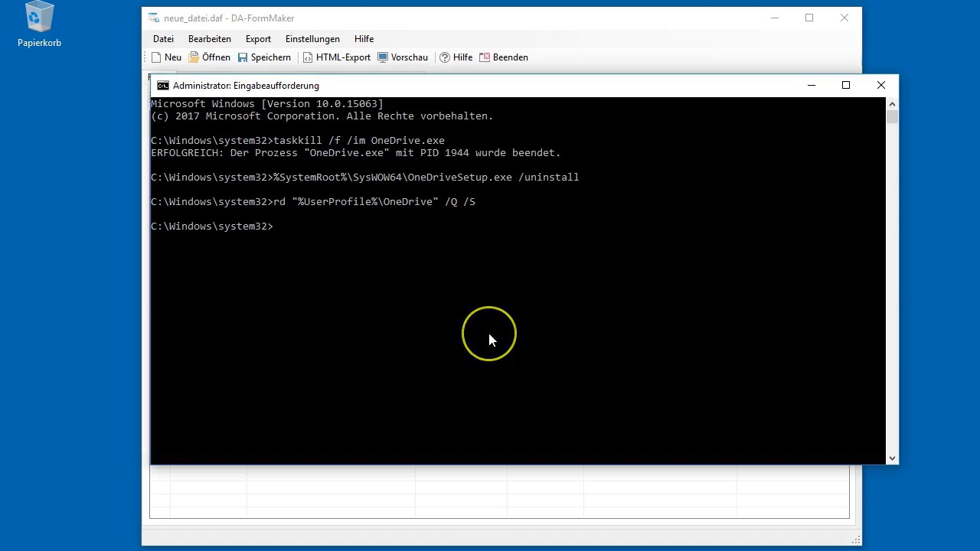Click the neue_datei.daf title bar text
This screenshot has width=980, height=551.
pos(229,18)
